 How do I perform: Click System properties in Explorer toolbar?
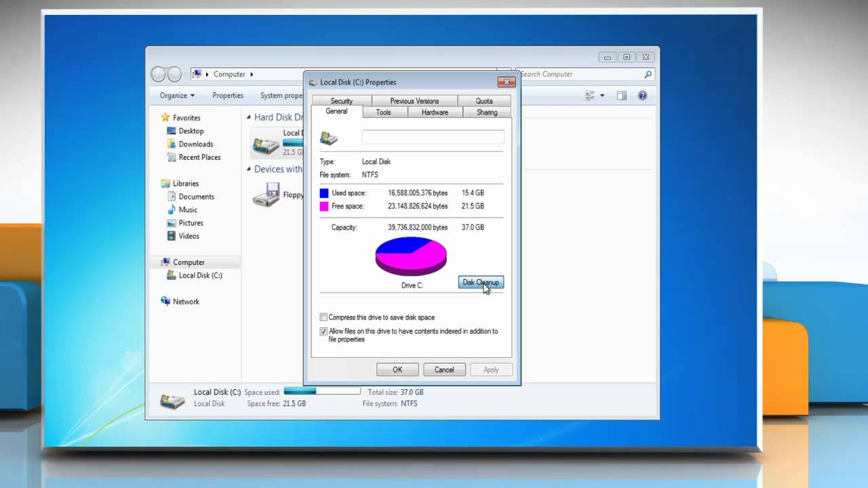click(281, 96)
